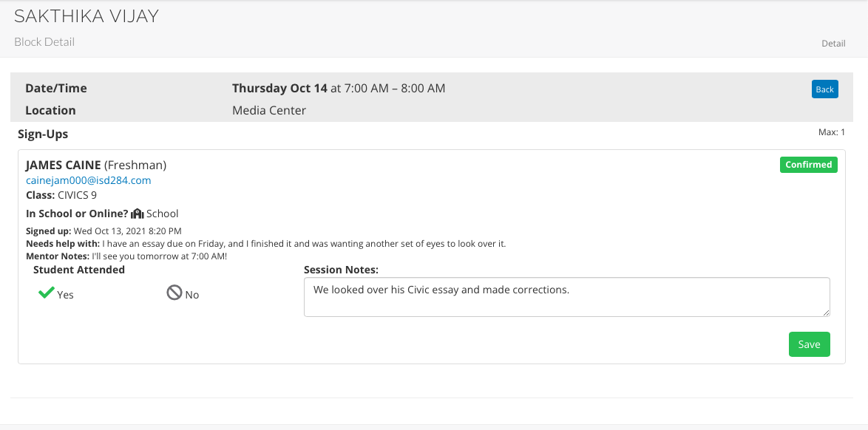Click into the Session Notes text box
Image resolution: width=868 pixels, height=430 pixels.
pos(566,297)
